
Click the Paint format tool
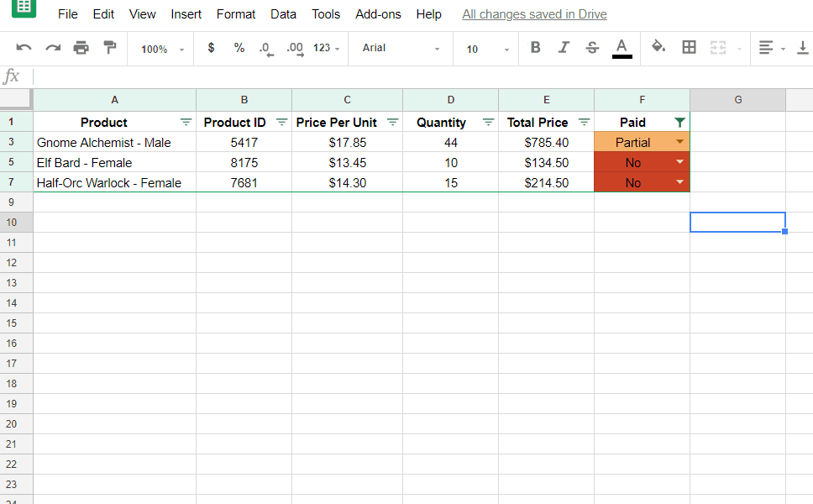tap(110, 48)
